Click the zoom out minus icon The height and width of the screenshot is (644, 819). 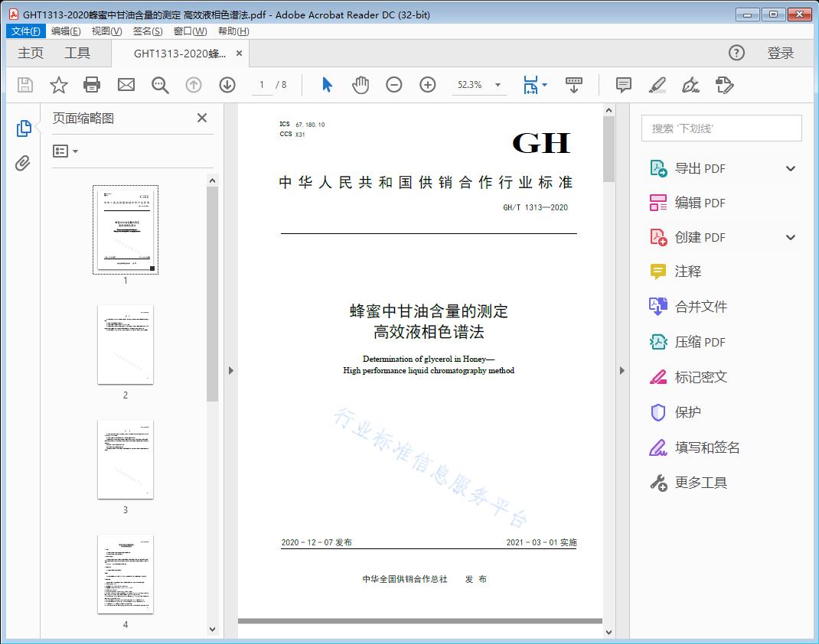click(394, 85)
